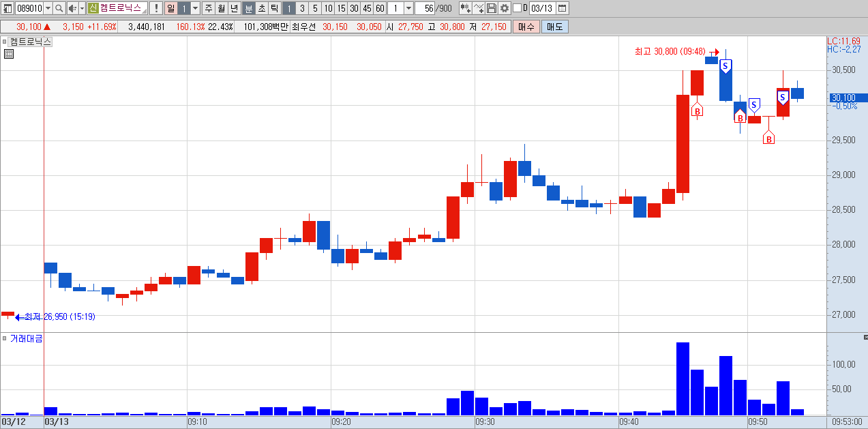
Task: Open the stock search magnifier icon
Action: coord(59,8)
